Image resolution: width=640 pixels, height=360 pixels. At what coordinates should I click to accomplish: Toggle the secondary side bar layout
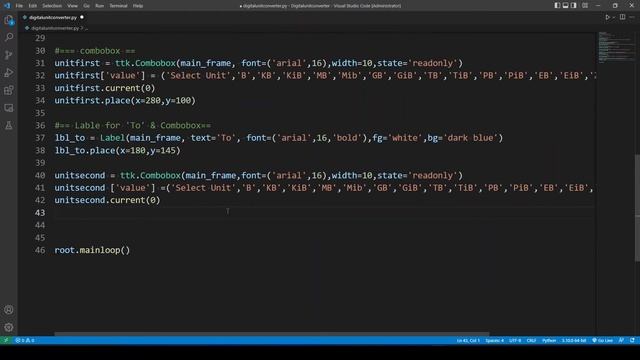573,6
